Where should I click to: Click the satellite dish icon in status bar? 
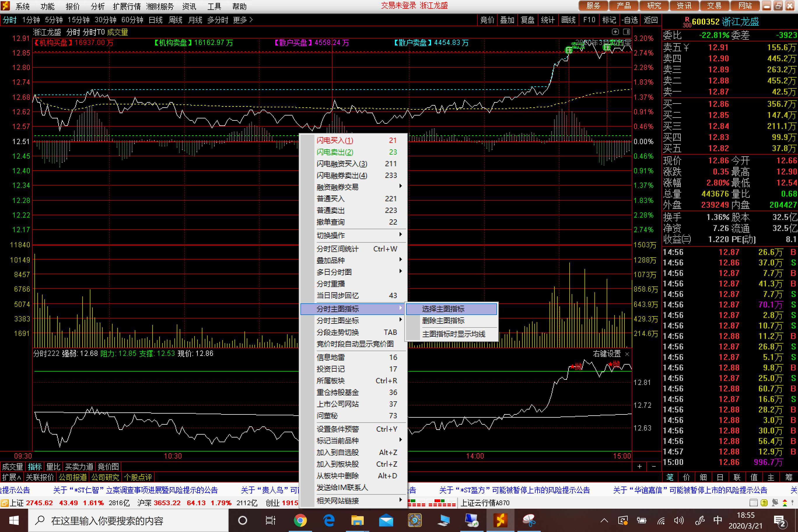[775, 503]
